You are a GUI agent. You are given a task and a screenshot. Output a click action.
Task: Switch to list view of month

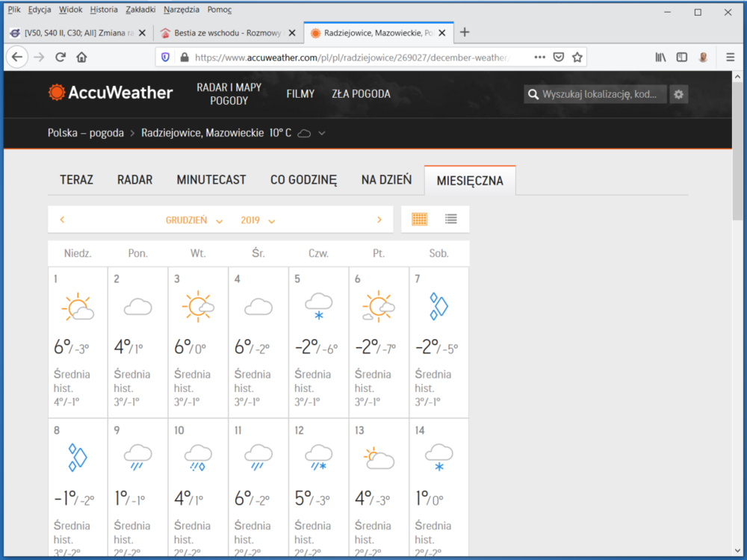click(451, 220)
